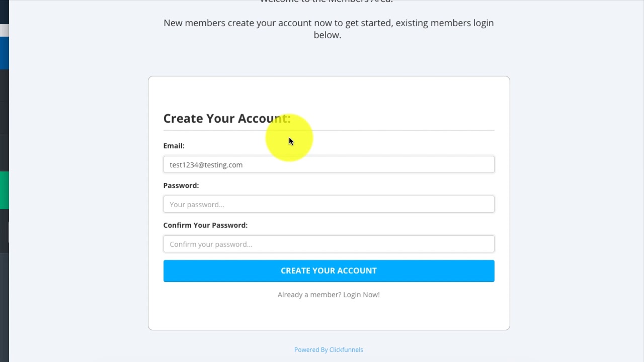Follow the Powered By Clickfunnels link
The image size is (644, 362).
click(329, 350)
